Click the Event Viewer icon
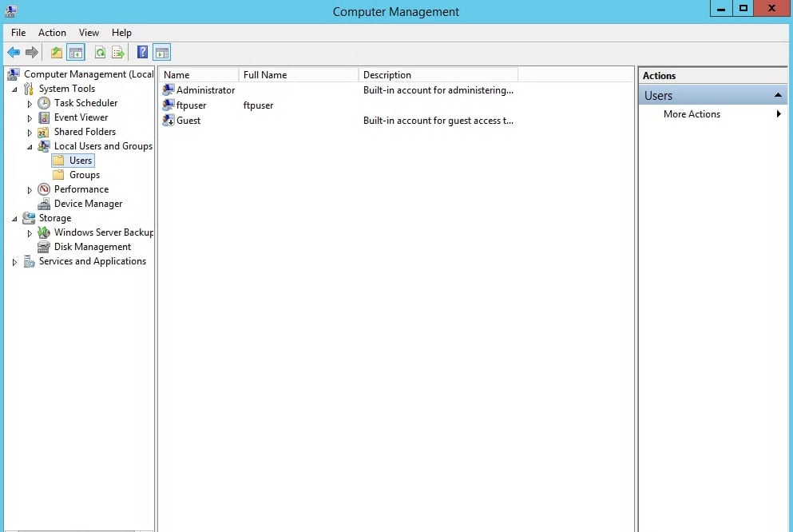 click(44, 117)
